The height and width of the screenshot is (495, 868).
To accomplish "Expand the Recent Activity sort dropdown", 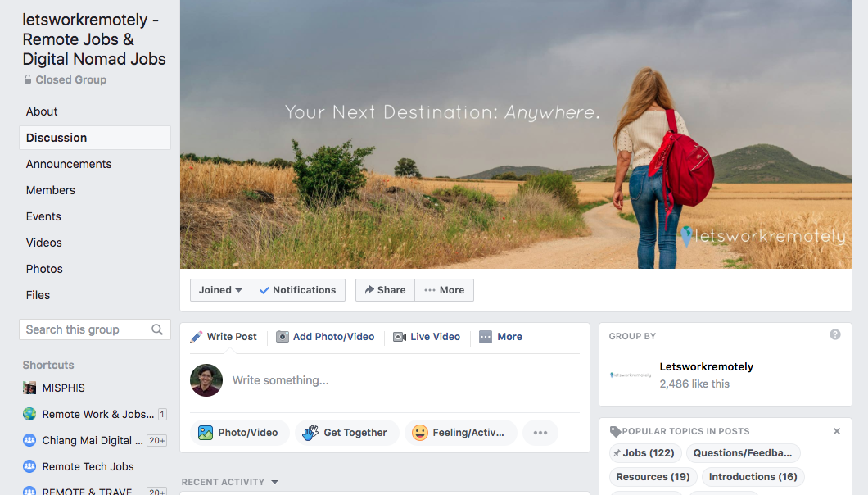I will coord(274,482).
